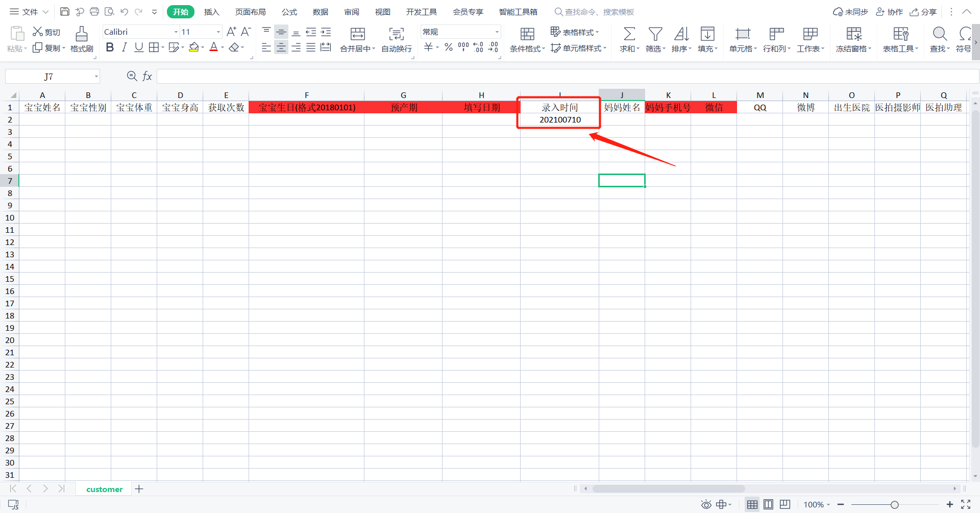Select the customer sheet tab

(x=104, y=489)
